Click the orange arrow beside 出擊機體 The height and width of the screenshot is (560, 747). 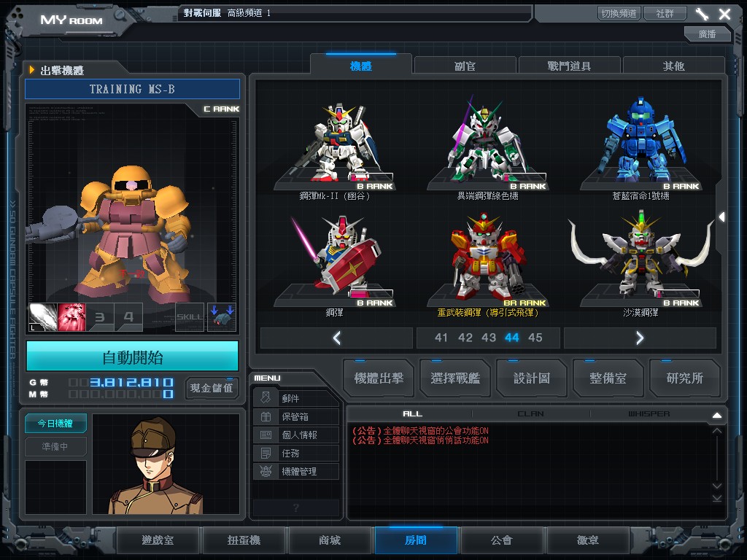(32, 70)
